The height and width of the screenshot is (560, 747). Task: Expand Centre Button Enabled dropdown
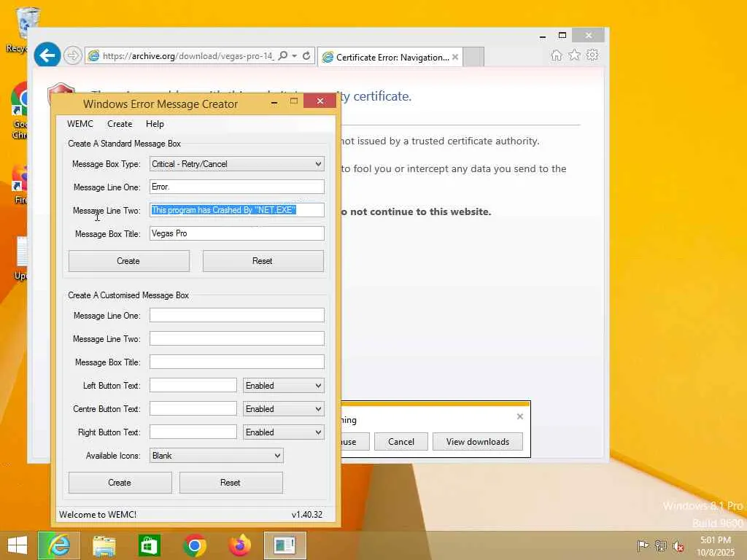point(318,409)
